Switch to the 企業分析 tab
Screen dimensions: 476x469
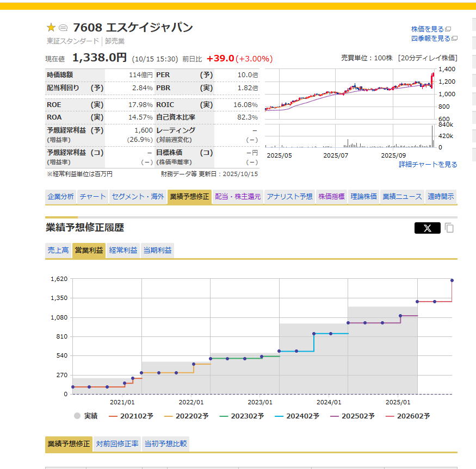pos(60,197)
